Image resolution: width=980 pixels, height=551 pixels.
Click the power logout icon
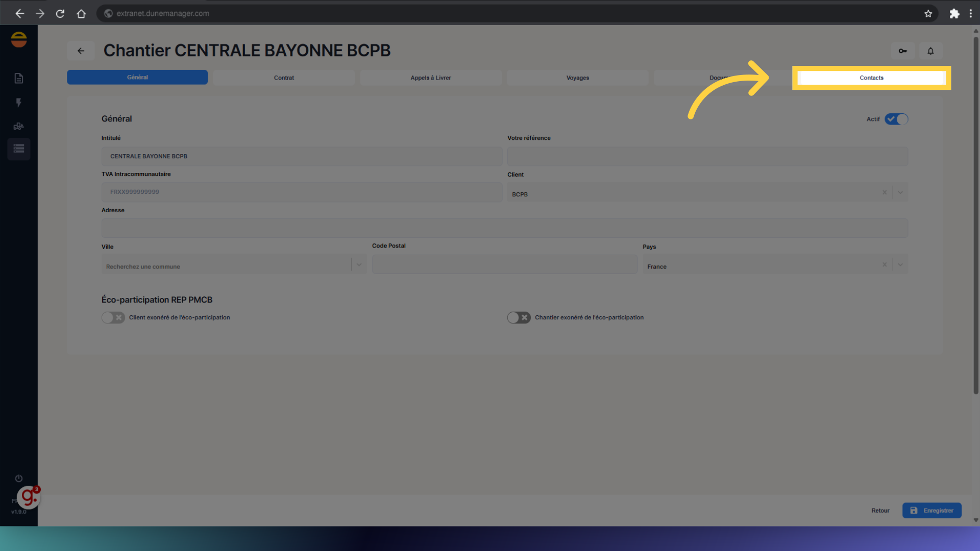[19, 478]
